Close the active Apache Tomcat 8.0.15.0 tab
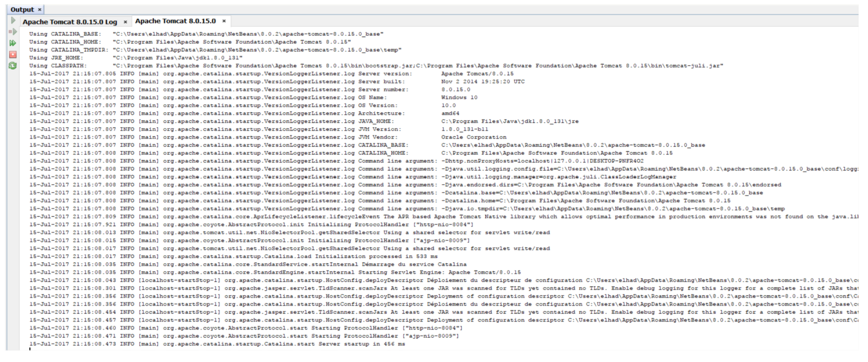Image resolution: width=868 pixels, height=362 pixels. pyautogui.click(x=224, y=21)
